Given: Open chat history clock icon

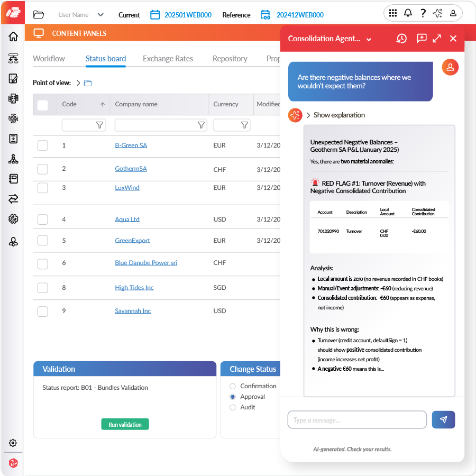Looking at the screenshot, I should point(401,39).
